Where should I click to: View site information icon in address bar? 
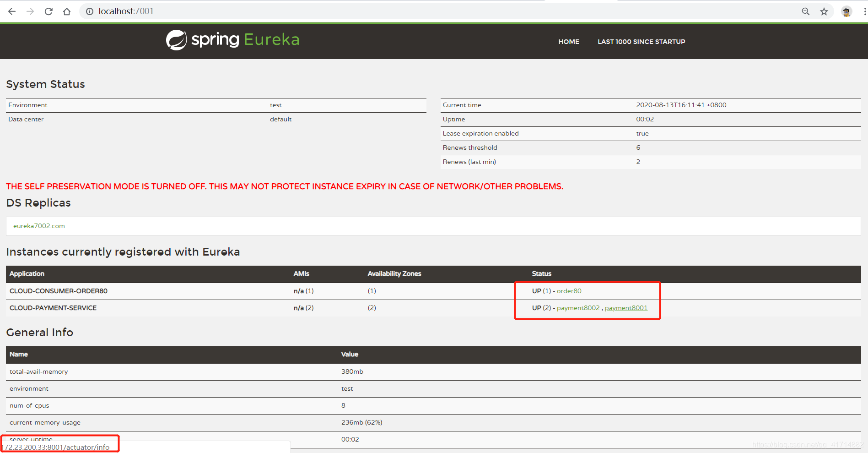[90, 11]
